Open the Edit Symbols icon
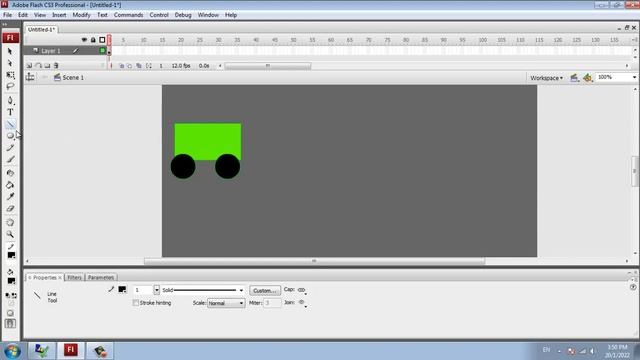This screenshot has height=360, width=640. click(588, 78)
